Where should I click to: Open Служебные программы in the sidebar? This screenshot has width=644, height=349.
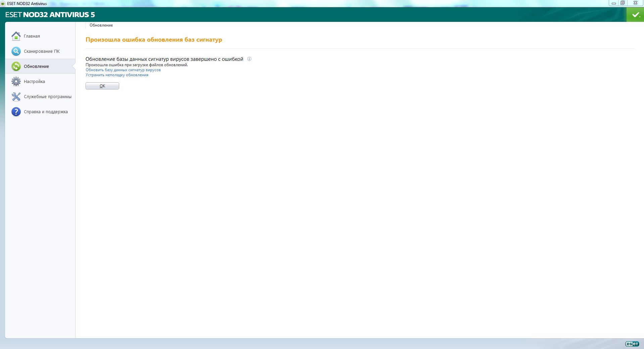click(40, 96)
